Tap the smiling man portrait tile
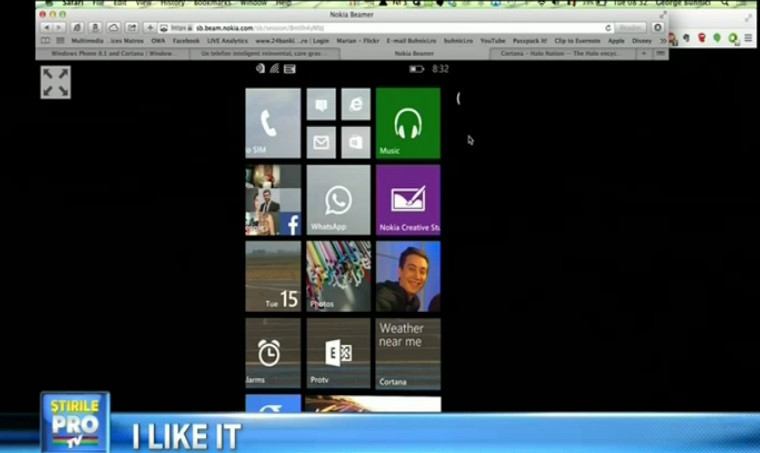760x453 pixels. point(408,277)
